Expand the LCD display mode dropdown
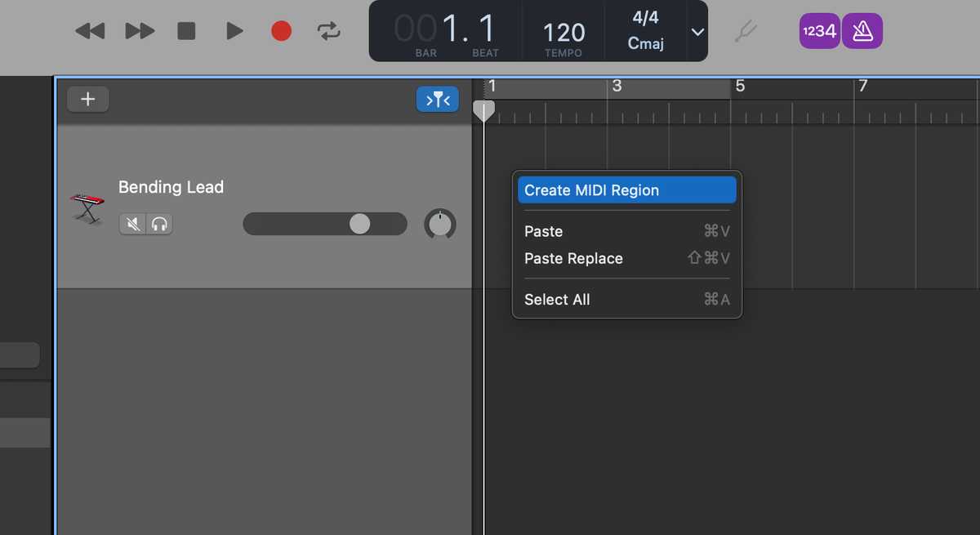The width and height of the screenshot is (980, 535). tap(697, 32)
